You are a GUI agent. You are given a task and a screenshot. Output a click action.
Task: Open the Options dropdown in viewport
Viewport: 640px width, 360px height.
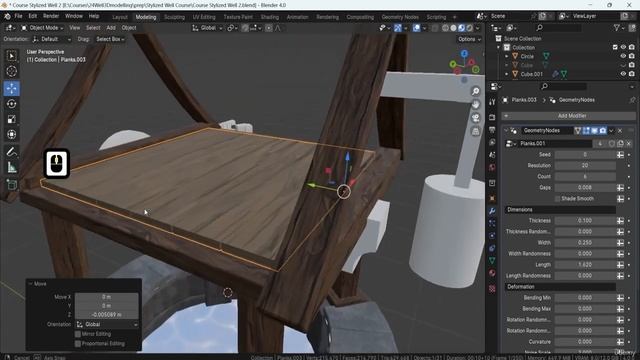point(469,39)
